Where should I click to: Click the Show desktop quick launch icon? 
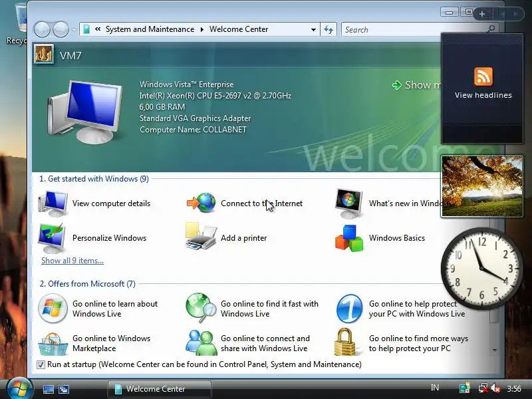[x=48, y=389]
